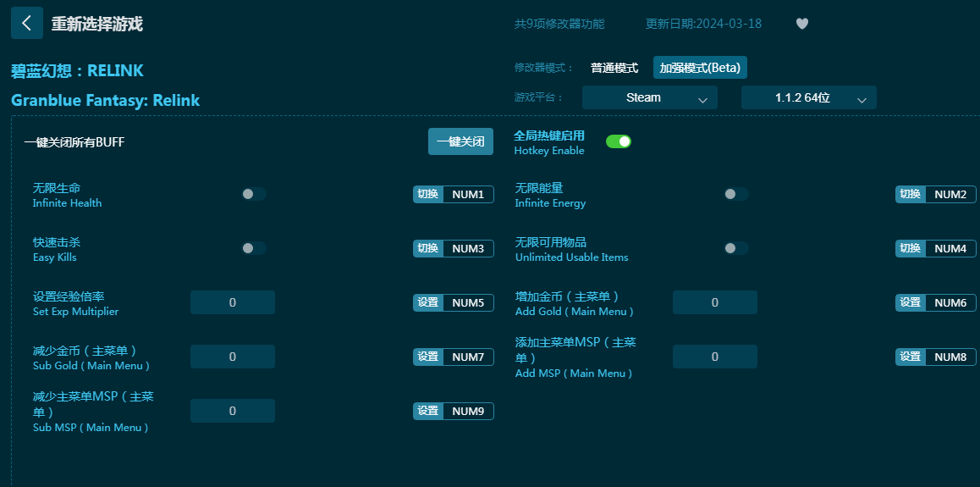The image size is (980, 487).
Task: Click the heart favorite icon
Action: (802, 24)
